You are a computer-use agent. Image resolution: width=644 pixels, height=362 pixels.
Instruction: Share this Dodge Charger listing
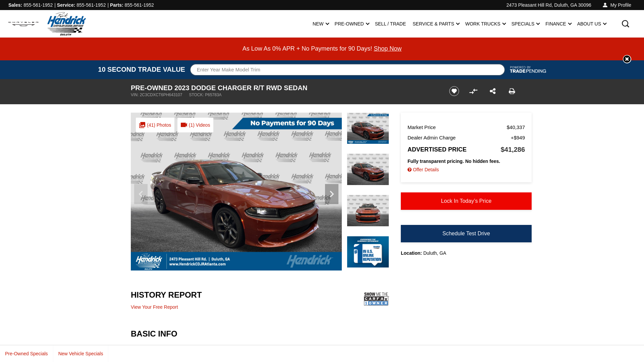click(493, 91)
